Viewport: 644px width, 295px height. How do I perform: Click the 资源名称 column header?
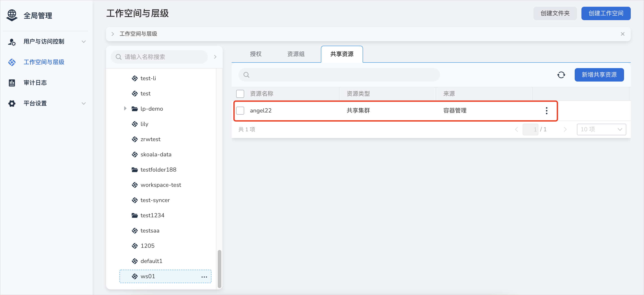point(261,94)
